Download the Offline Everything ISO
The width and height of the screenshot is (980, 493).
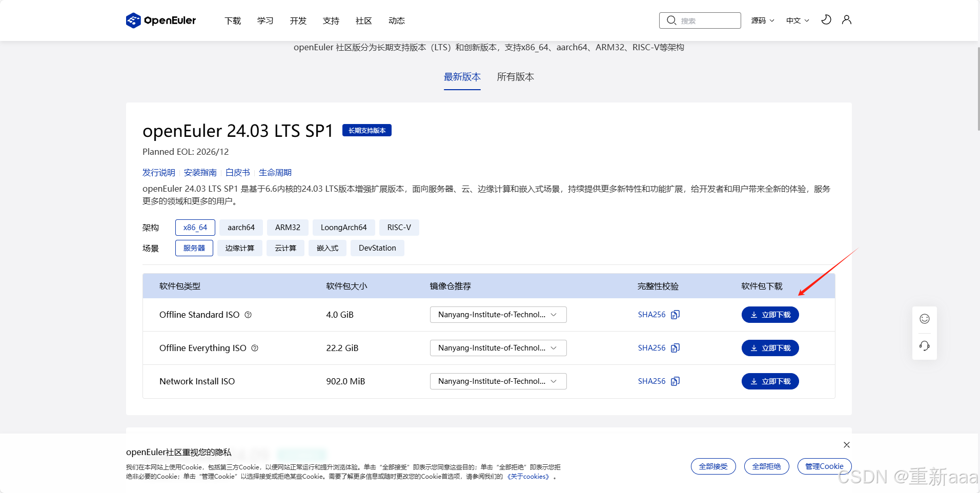pos(770,348)
